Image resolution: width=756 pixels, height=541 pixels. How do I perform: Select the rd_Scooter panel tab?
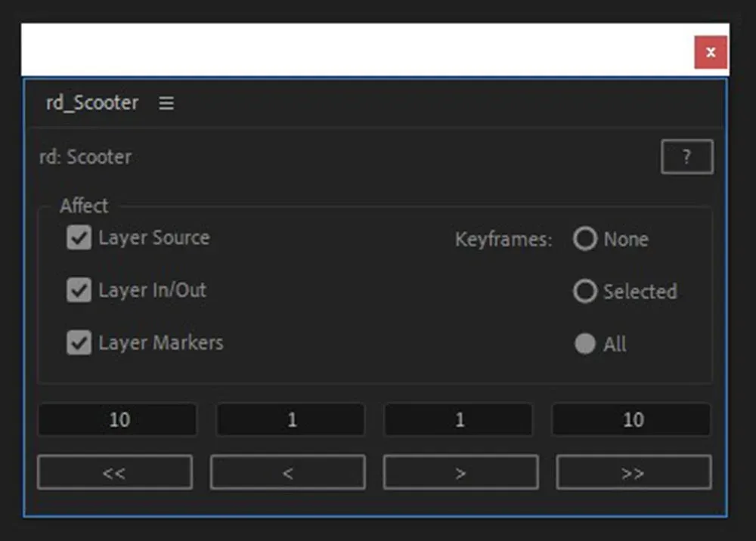92,103
